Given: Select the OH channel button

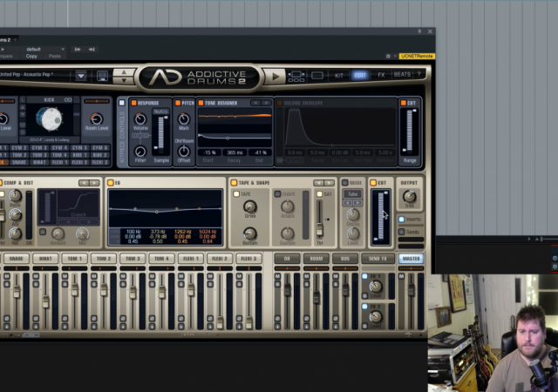Looking at the screenshot, I should point(287,259).
